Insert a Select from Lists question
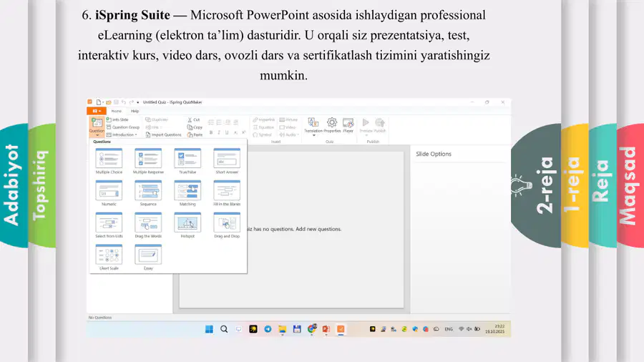This screenshot has width=644, height=362. [x=109, y=225]
